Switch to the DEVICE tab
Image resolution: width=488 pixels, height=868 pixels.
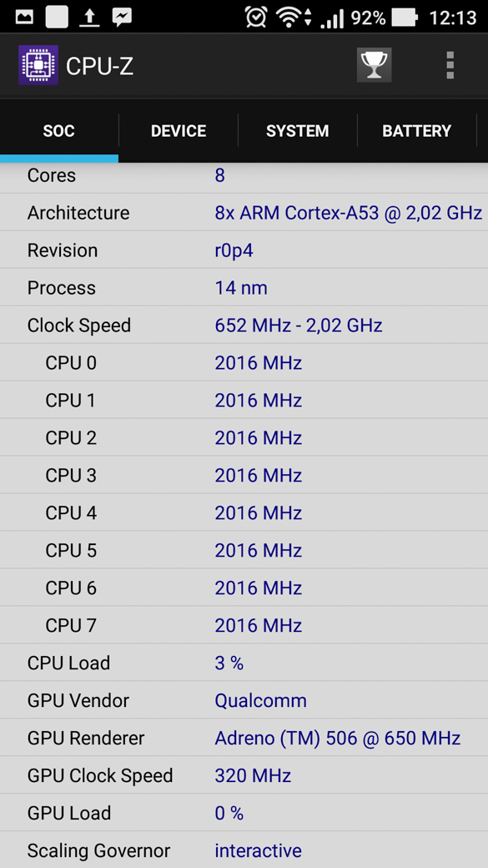click(x=179, y=131)
